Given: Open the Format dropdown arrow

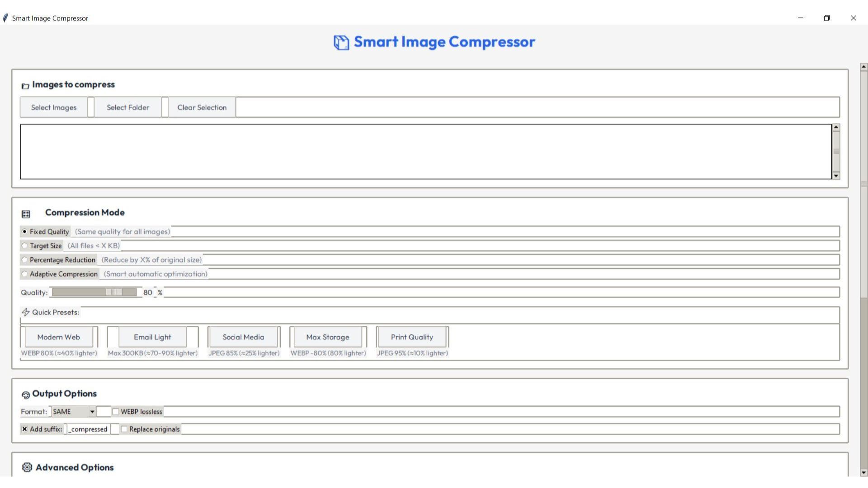Looking at the screenshot, I should coord(92,412).
